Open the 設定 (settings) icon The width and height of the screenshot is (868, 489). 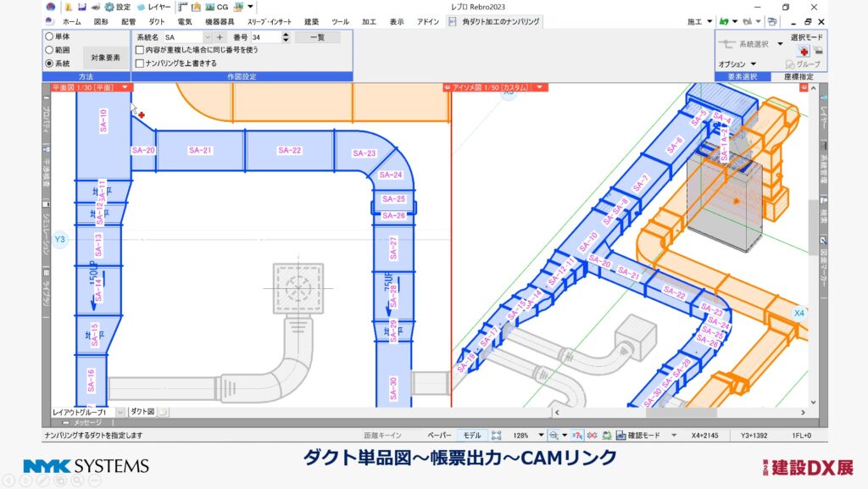[109, 7]
